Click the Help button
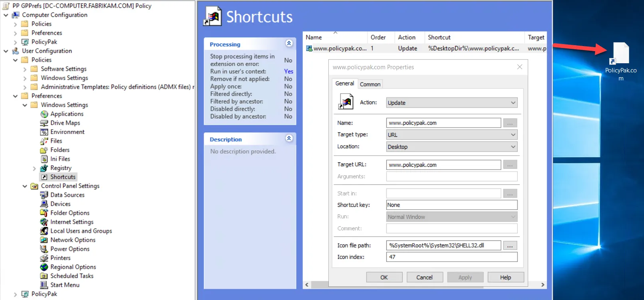 click(x=505, y=277)
